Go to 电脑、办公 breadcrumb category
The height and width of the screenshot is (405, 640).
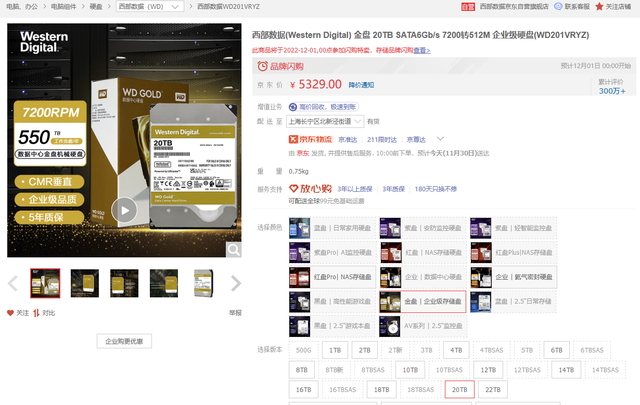point(22,7)
